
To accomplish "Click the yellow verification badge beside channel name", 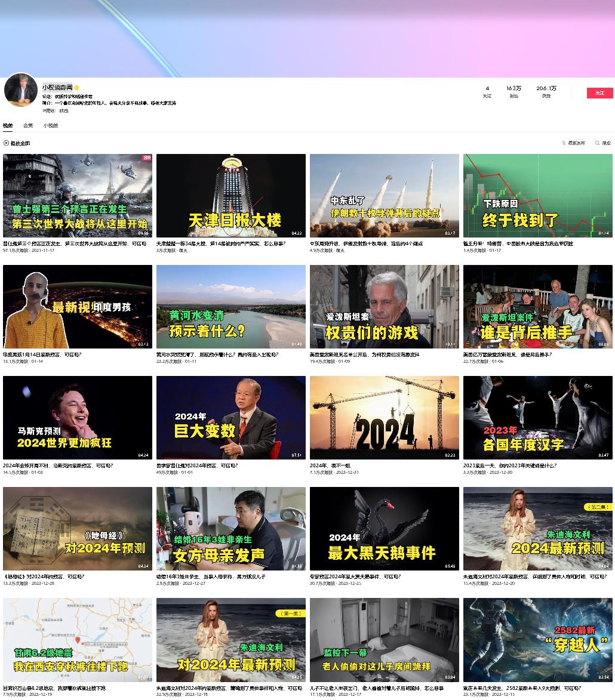I will 76,88.
